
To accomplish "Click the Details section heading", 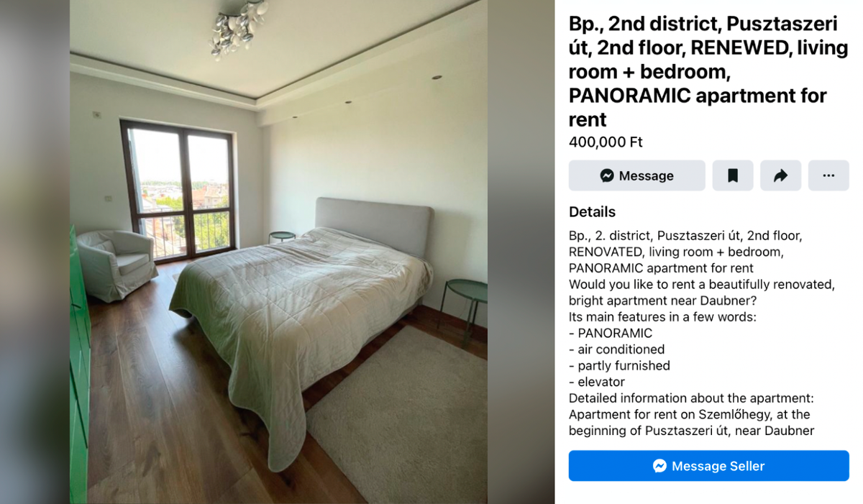I will pyautogui.click(x=592, y=212).
